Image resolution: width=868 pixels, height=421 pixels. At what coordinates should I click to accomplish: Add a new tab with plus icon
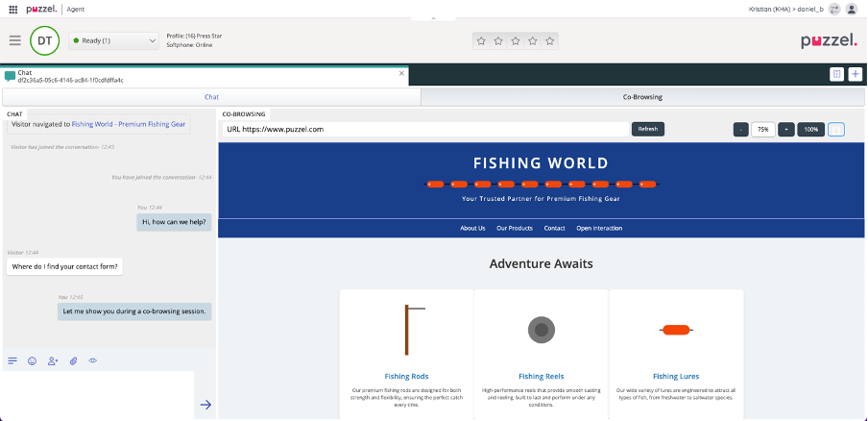click(855, 74)
